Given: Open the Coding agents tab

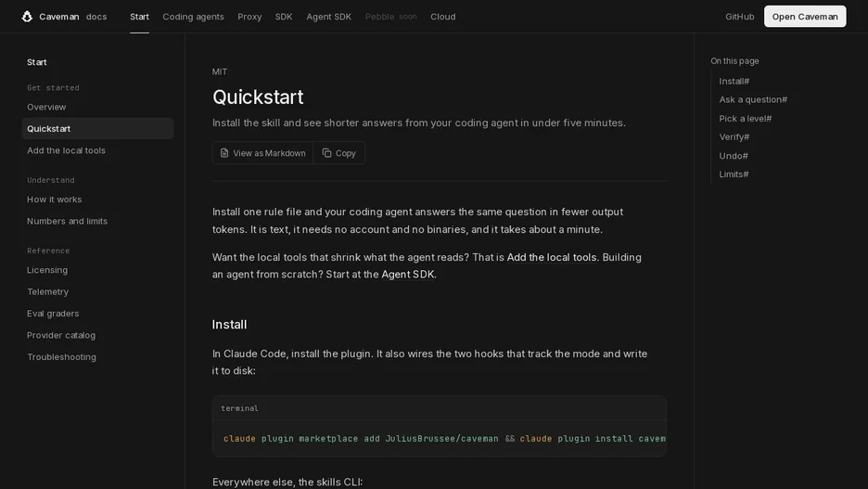Looking at the screenshot, I should coord(193,17).
